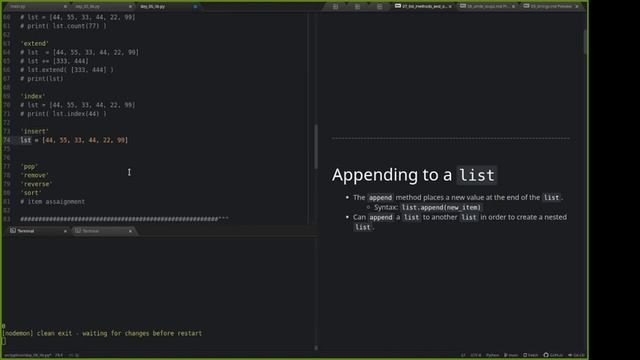This screenshot has height=360, width=640.
Task: Click the Python language selector in status bar
Action: pyautogui.click(x=492, y=355)
